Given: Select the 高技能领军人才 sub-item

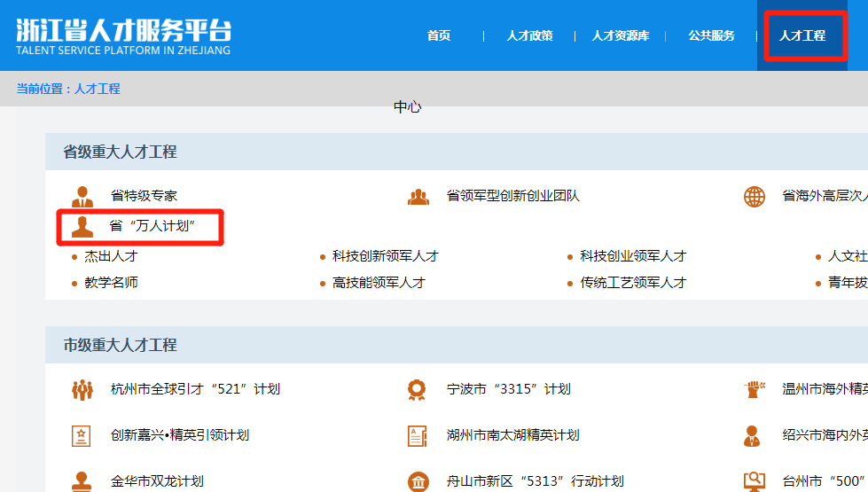Looking at the screenshot, I should (379, 283).
